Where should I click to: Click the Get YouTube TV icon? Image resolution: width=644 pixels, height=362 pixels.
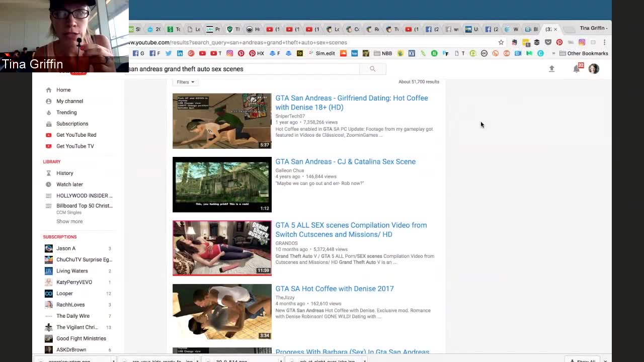pos(48,146)
